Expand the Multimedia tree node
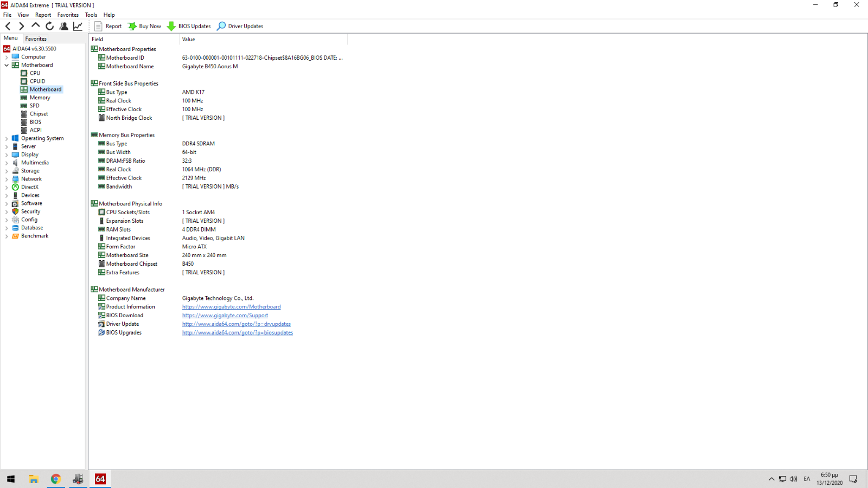The height and width of the screenshot is (488, 868). click(7, 163)
